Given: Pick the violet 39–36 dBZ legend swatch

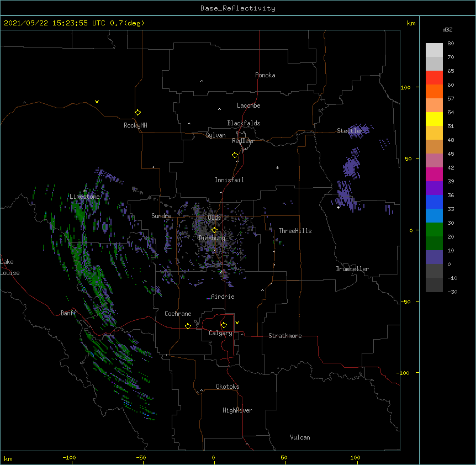Looking at the screenshot, I should pyautogui.click(x=434, y=188).
